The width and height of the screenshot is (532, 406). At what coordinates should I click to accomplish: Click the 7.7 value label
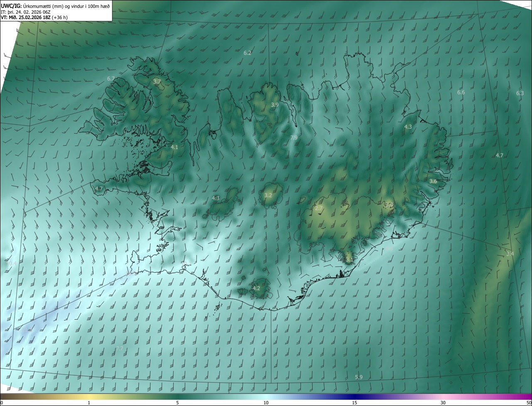point(120,348)
